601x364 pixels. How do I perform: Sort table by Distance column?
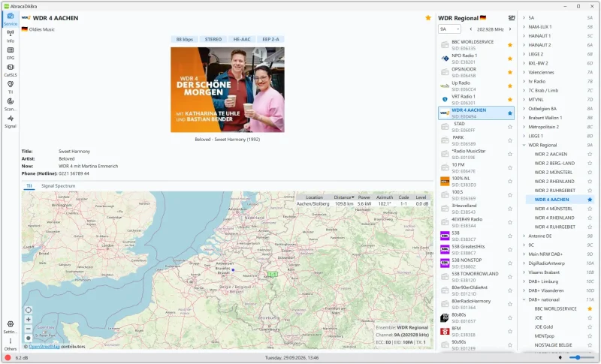[343, 197]
